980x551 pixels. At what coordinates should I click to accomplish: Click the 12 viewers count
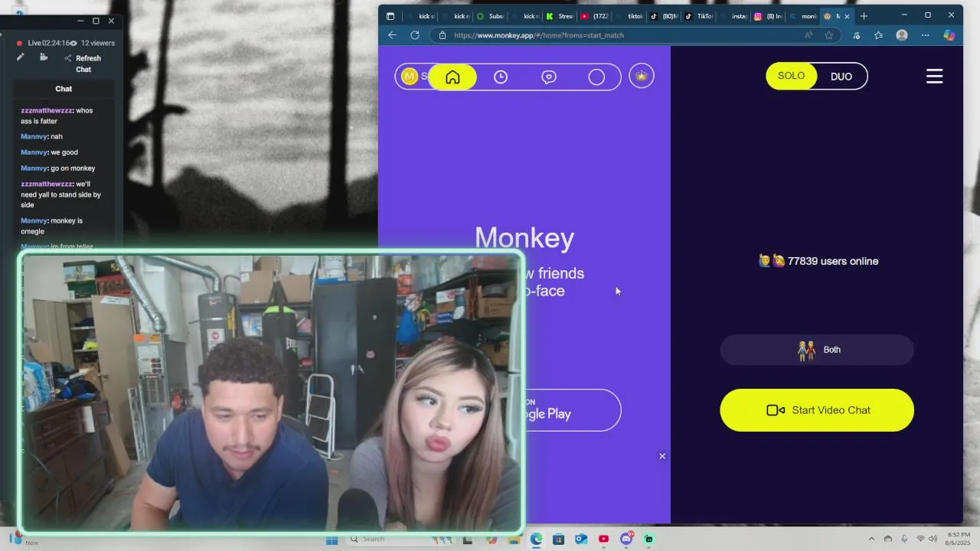pyautogui.click(x=97, y=43)
